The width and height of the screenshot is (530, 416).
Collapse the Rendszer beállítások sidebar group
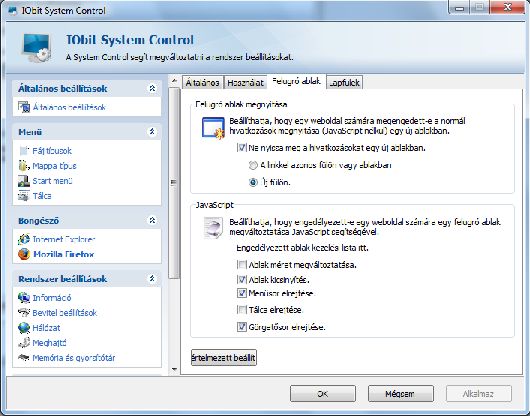click(152, 278)
